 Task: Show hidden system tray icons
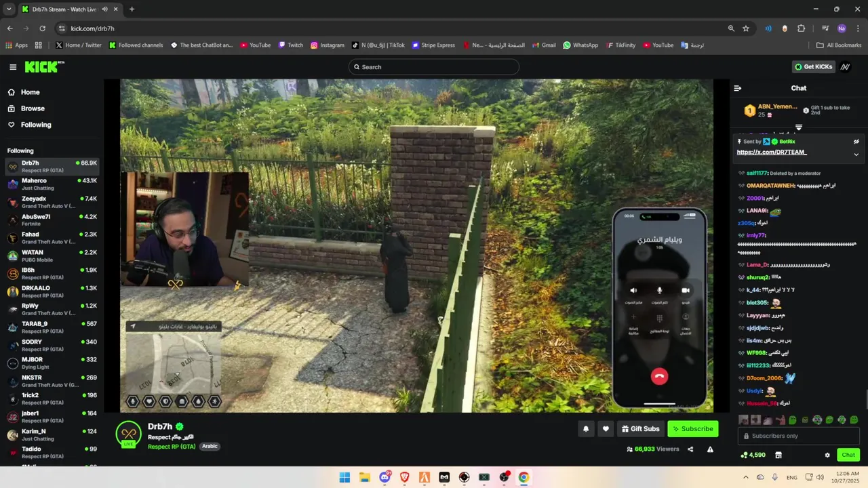point(746,477)
